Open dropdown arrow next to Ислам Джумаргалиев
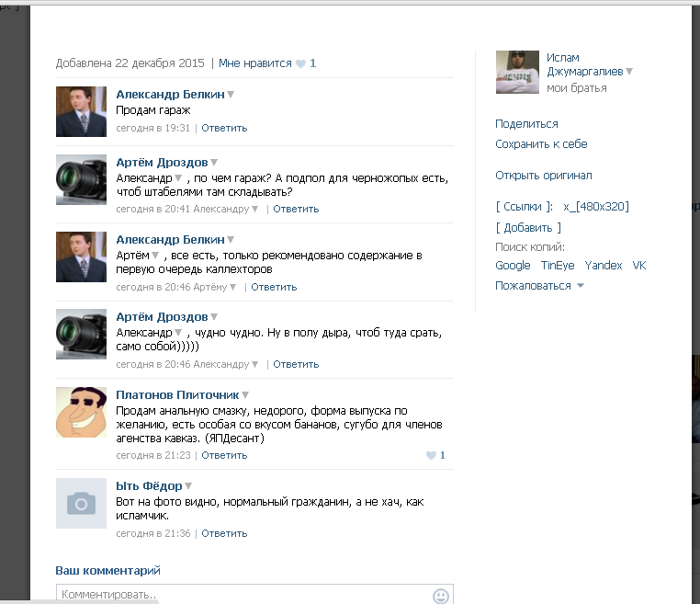Viewport: 700px width, 604px height. tap(629, 72)
